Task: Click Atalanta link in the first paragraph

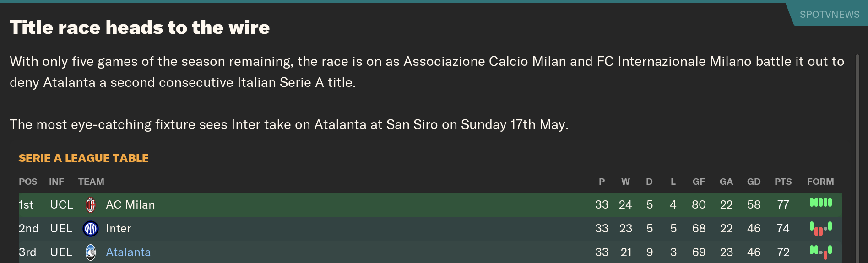Action: tap(69, 82)
